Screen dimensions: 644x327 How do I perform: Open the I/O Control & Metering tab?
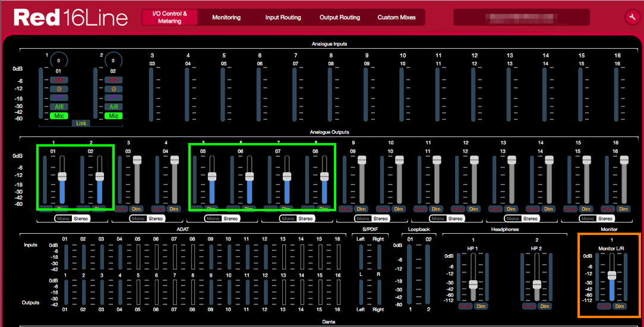170,17
